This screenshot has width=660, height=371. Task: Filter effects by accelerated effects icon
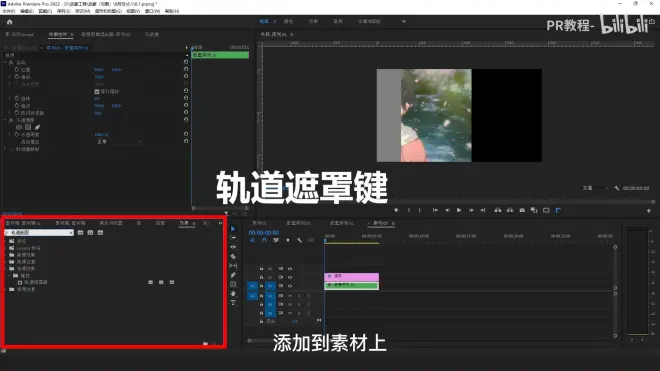pos(80,232)
